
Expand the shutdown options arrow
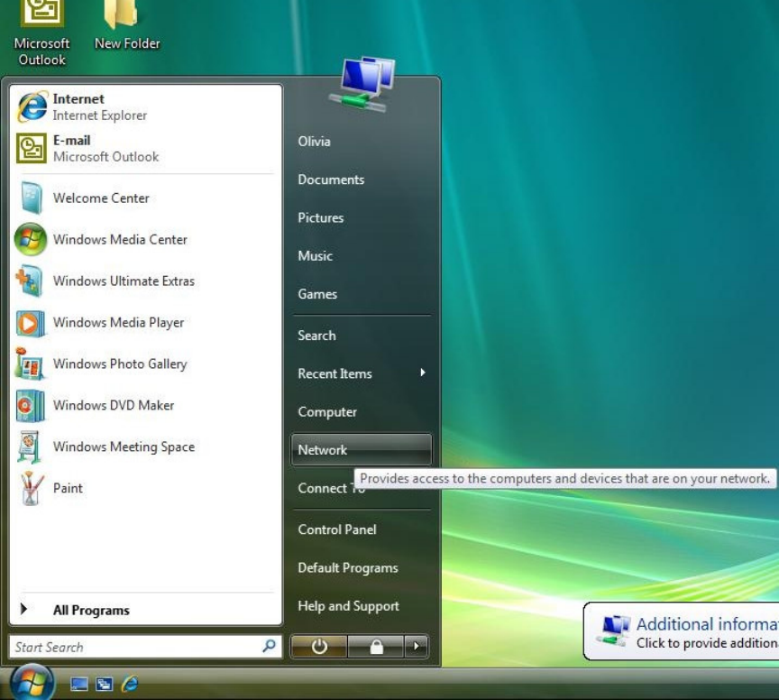coord(417,646)
